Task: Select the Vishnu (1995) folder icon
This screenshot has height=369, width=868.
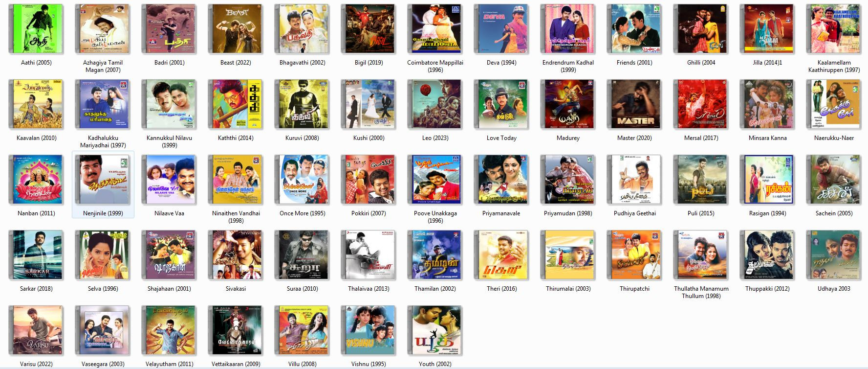Action: pos(369,331)
